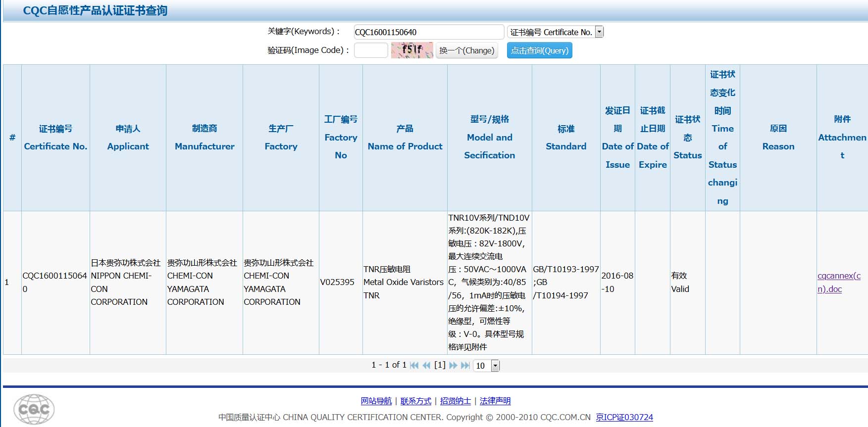The width and height of the screenshot is (868, 427).
Task: Select the NIPPON CHEMI-CON CORPORATION applicant cell
Action: click(128, 283)
